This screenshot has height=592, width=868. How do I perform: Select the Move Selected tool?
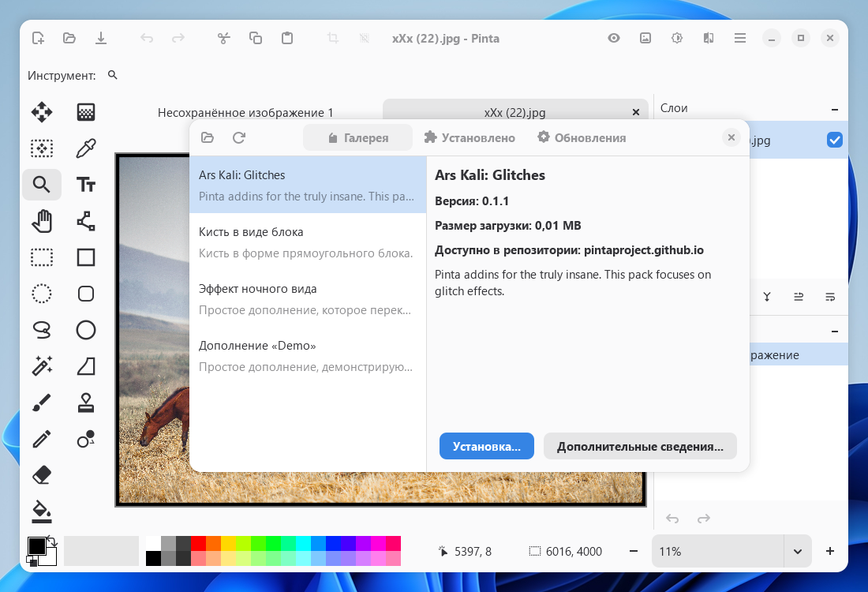click(42, 112)
